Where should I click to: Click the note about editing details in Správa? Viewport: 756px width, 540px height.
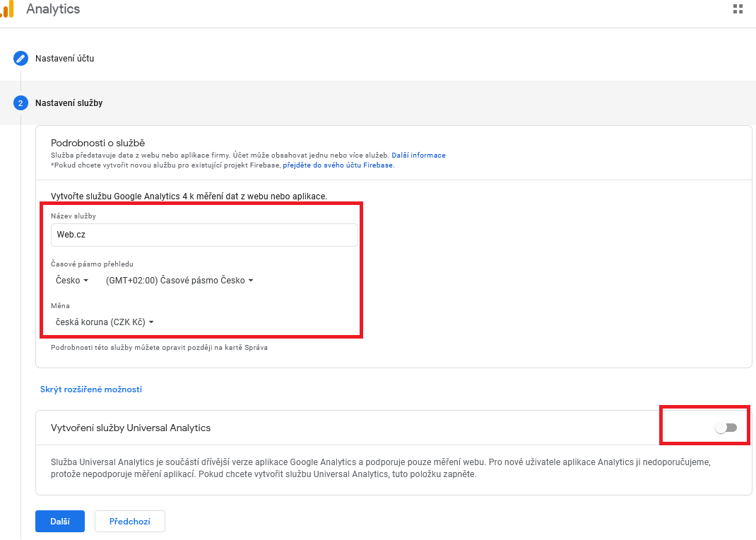pos(159,347)
